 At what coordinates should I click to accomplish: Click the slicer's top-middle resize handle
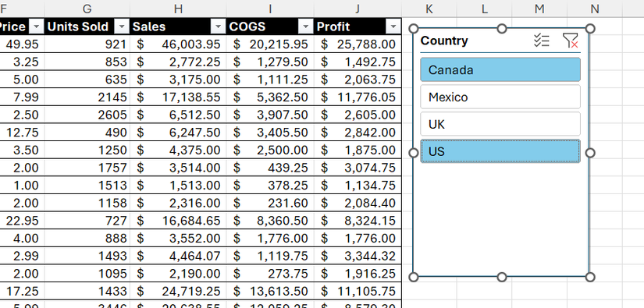(x=502, y=28)
